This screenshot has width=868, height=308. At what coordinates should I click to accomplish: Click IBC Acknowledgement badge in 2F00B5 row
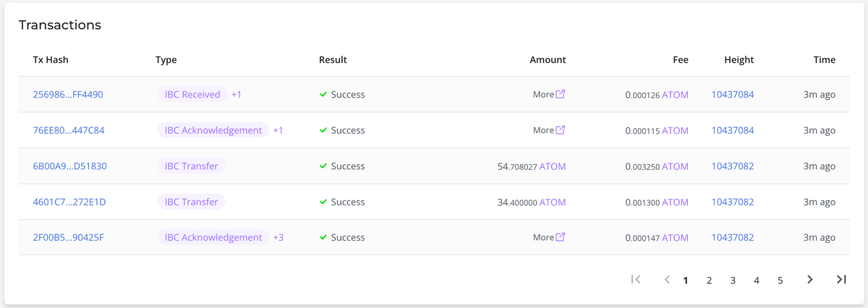213,237
